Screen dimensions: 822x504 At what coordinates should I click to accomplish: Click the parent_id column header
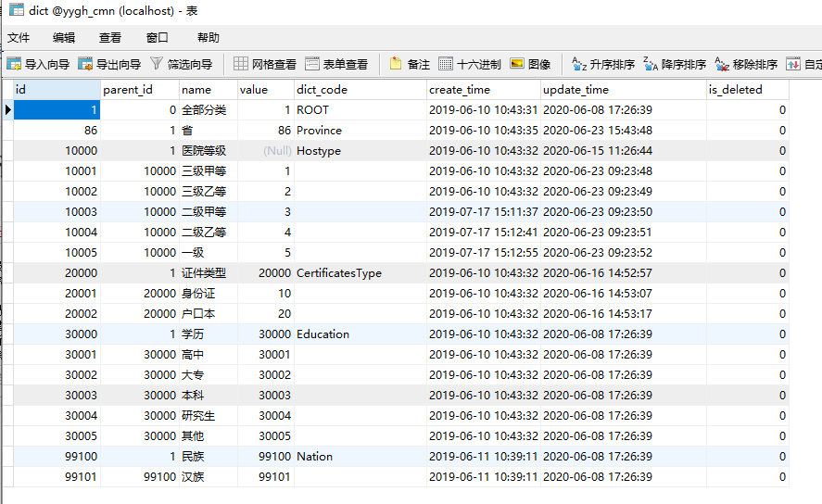(139, 90)
